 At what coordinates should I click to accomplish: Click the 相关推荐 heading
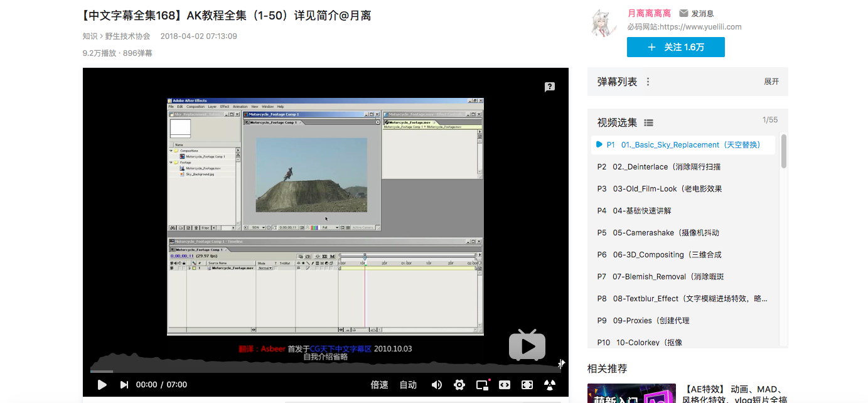point(607,368)
